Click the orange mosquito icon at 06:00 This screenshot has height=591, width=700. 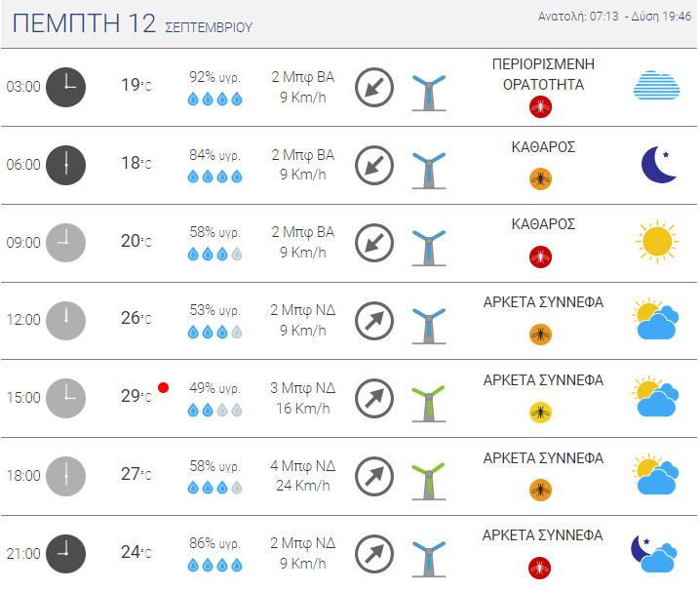point(540,179)
